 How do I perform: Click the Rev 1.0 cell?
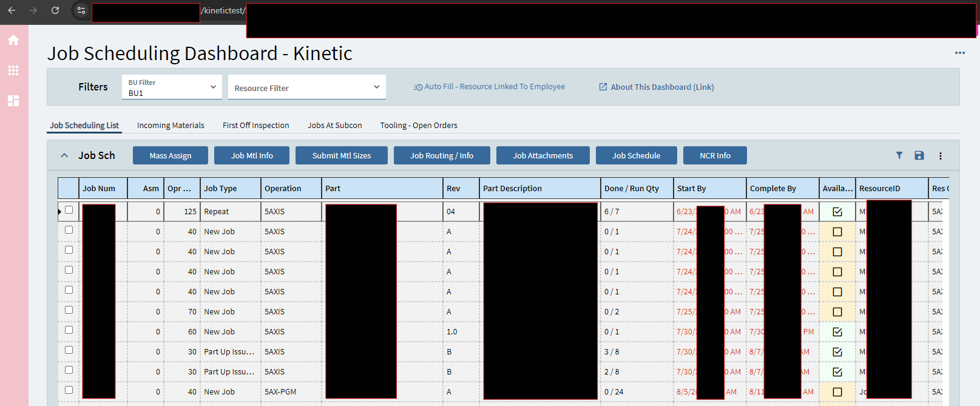click(x=461, y=332)
